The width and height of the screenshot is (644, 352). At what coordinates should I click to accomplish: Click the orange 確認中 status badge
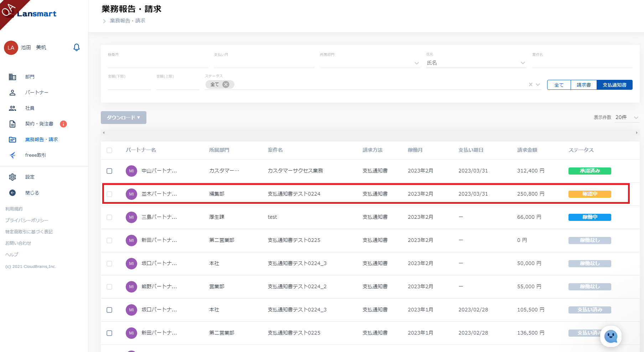[x=590, y=194]
